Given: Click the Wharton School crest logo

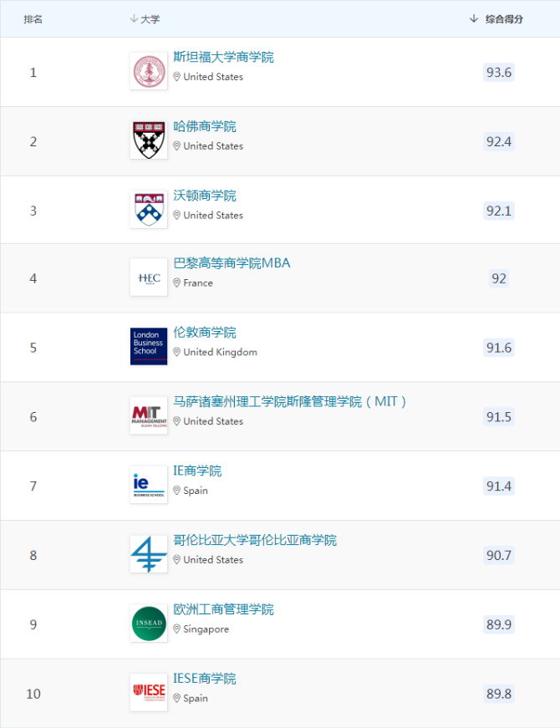Looking at the screenshot, I should click(149, 210).
